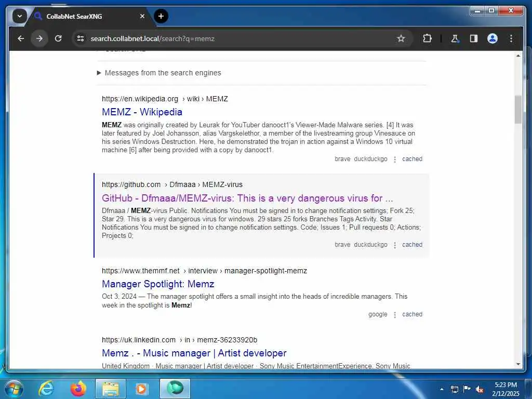Click the vertical scrollbar thumb
Viewport: 532px width, 399px height.
[x=518, y=110]
